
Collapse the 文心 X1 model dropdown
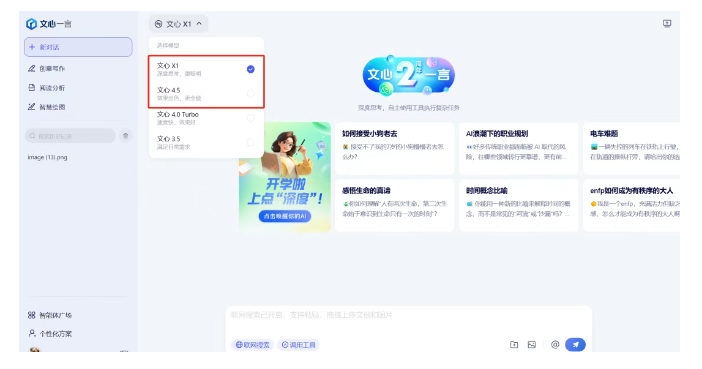click(179, 24)
